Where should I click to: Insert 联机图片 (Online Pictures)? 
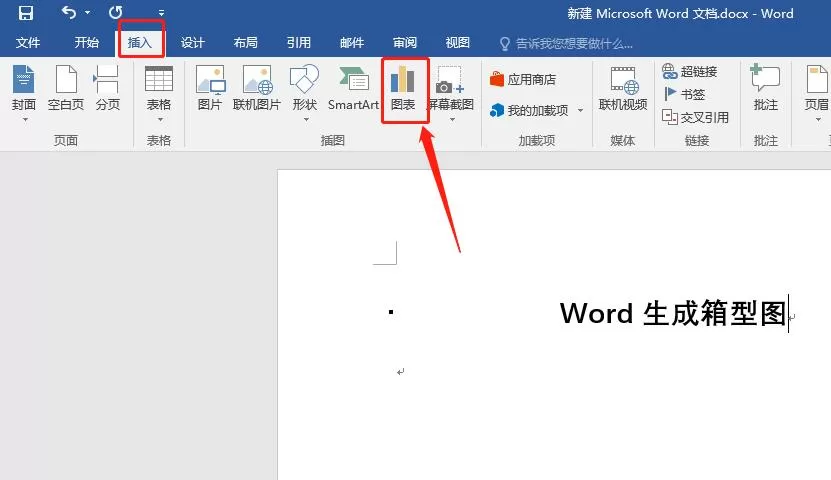[257, 88]
